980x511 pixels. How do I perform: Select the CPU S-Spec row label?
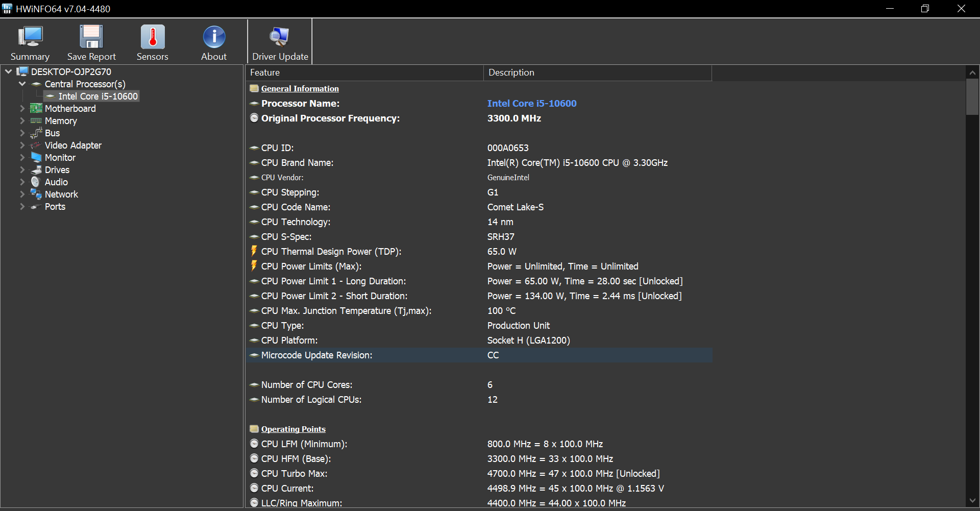286,237
